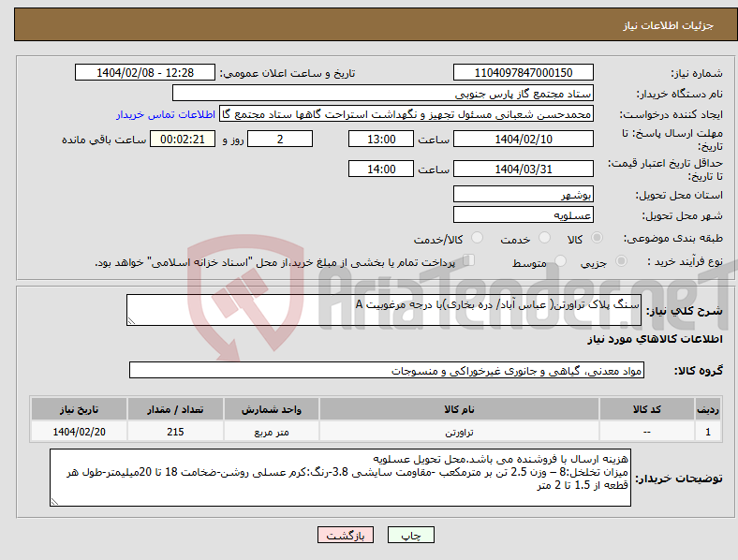
Task: Select the کالا/خدمت radio button
Action: (x=478, y=238)
